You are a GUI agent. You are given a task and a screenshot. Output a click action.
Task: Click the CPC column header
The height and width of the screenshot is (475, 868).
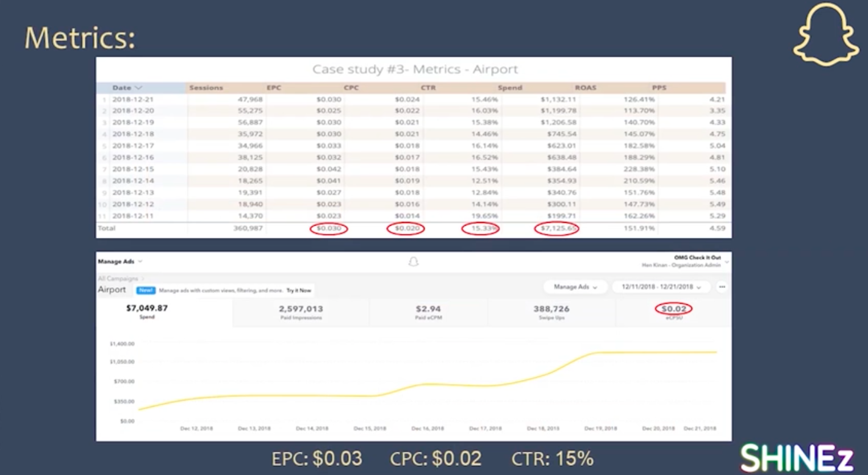(351, 88)
